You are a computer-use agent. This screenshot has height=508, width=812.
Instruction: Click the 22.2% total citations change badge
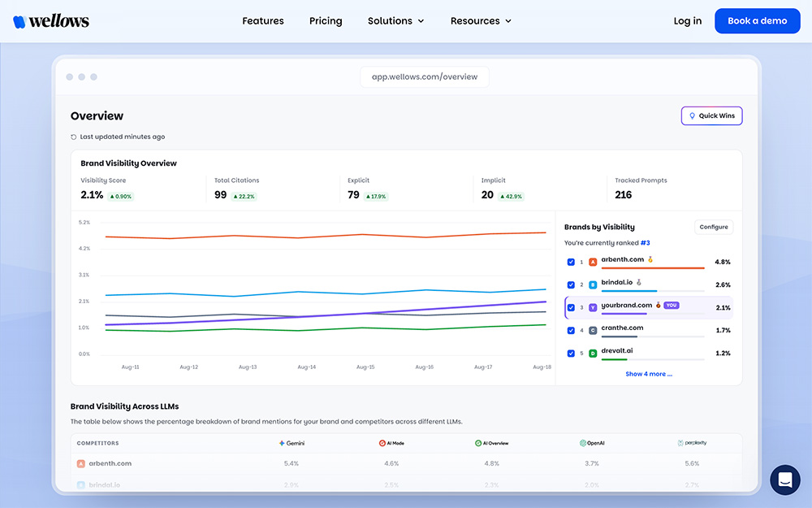click(244, 197)
